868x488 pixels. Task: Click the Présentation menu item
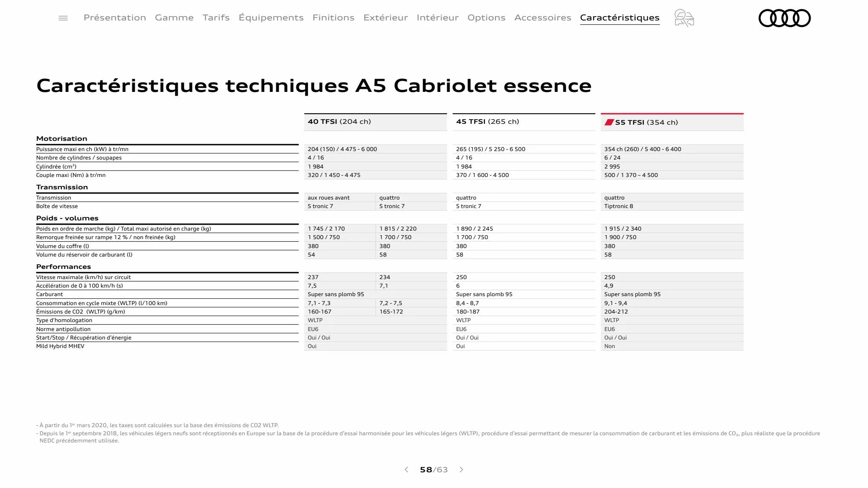pyautogui.click(x=115, y=17)
